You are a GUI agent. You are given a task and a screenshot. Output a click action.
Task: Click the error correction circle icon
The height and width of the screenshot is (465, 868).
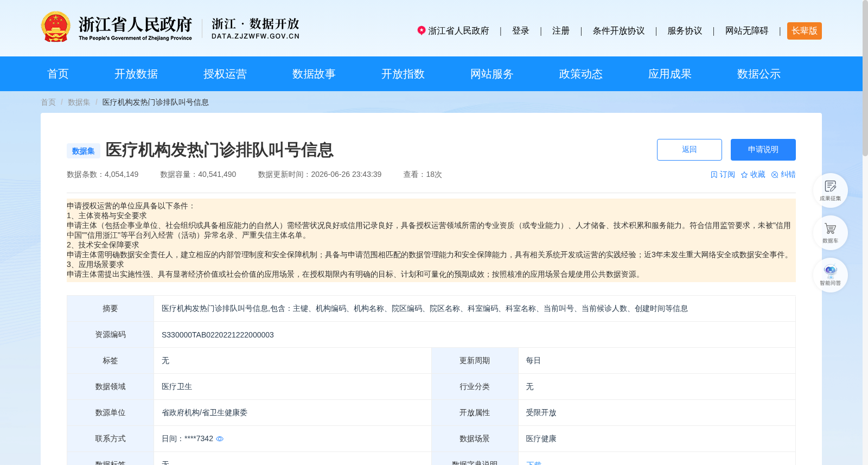[x=775, y=175]
